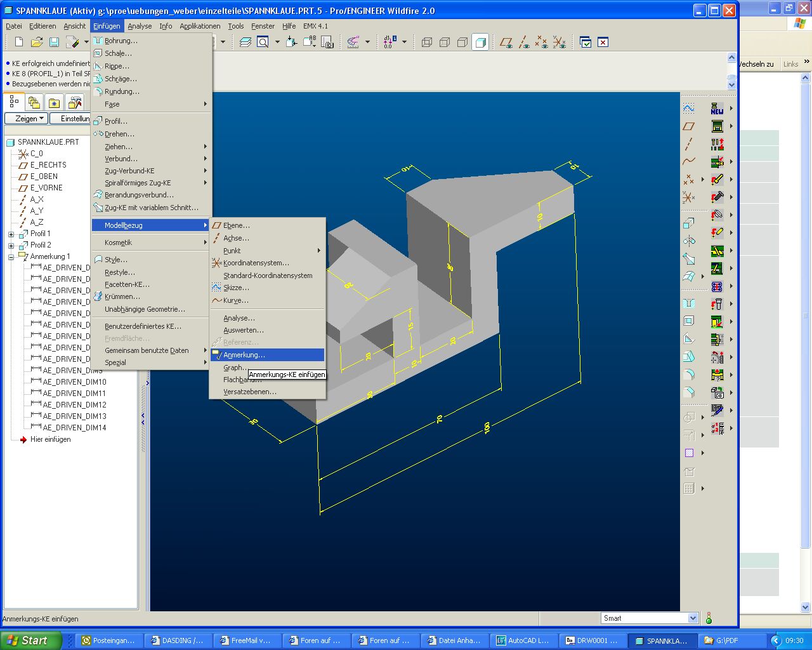This screenshot has width=812, height=650.
Task: Click the browser window's vertical scrollbar down arrow
Action: click(x=806, y=607)
